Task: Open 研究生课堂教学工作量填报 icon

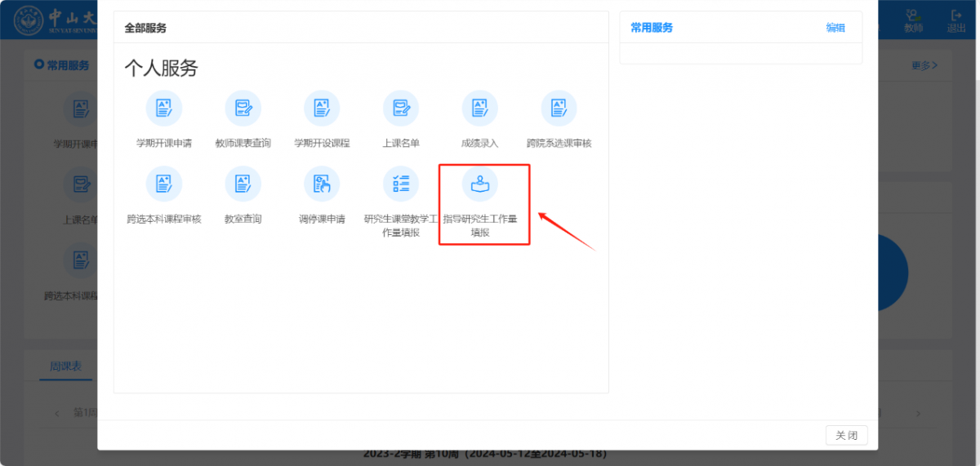Action: (x=401, y=184)
